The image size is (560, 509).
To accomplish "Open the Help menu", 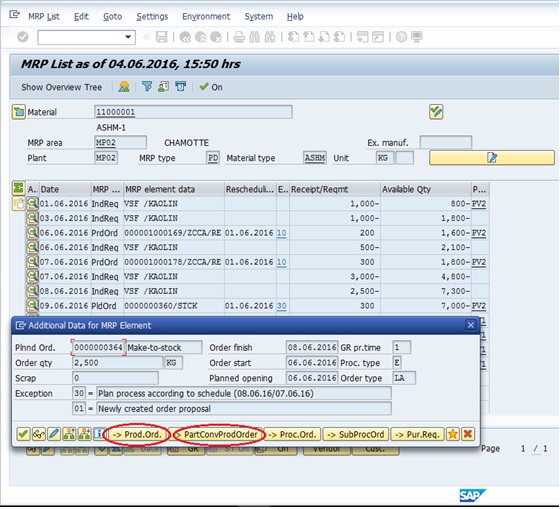I will click(x=295, y=16).
